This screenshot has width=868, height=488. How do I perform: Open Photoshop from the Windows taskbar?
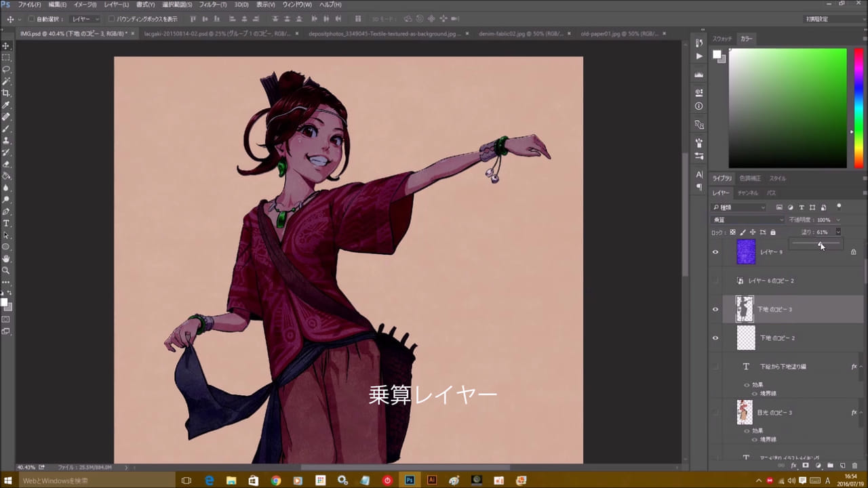pos(410,480)
